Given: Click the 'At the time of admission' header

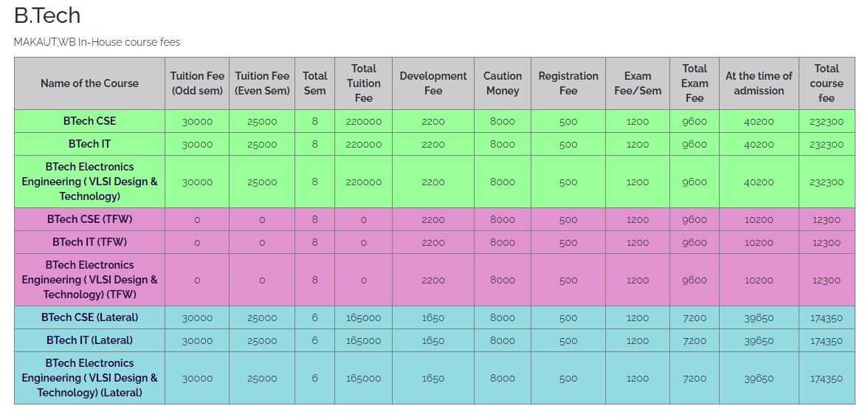Looking at the screenshot, I should pyautogui.click(x=759, y=83).
